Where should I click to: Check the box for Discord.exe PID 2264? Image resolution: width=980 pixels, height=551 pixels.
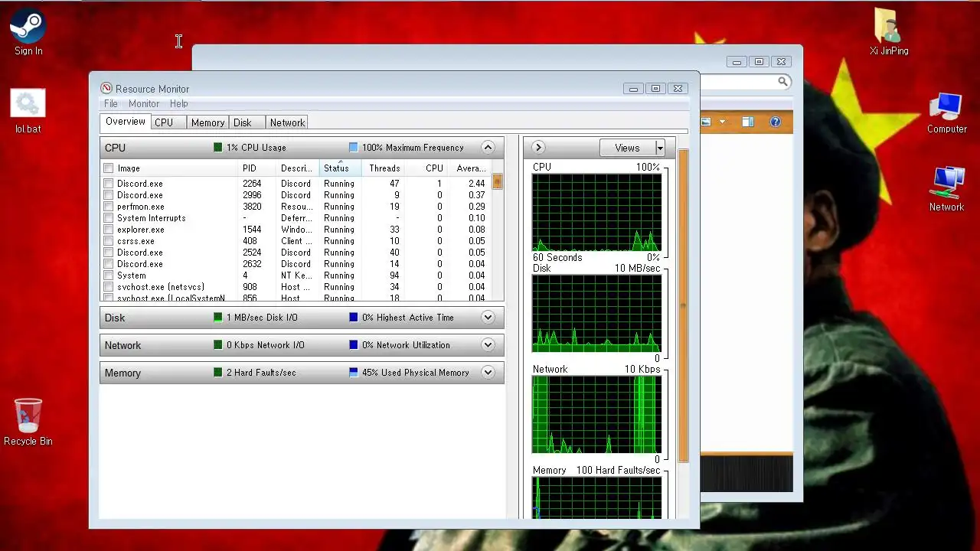[x=109, y=184]
